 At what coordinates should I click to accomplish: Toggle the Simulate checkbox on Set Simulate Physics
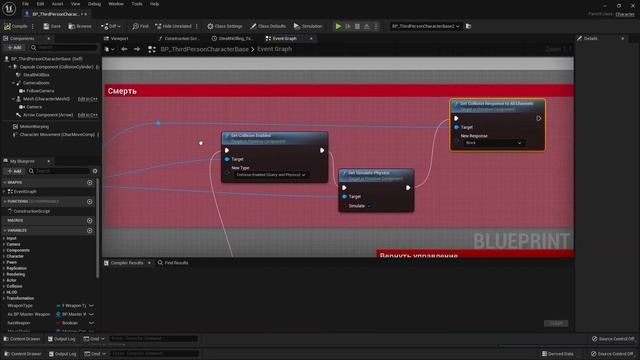coord(369,206)
